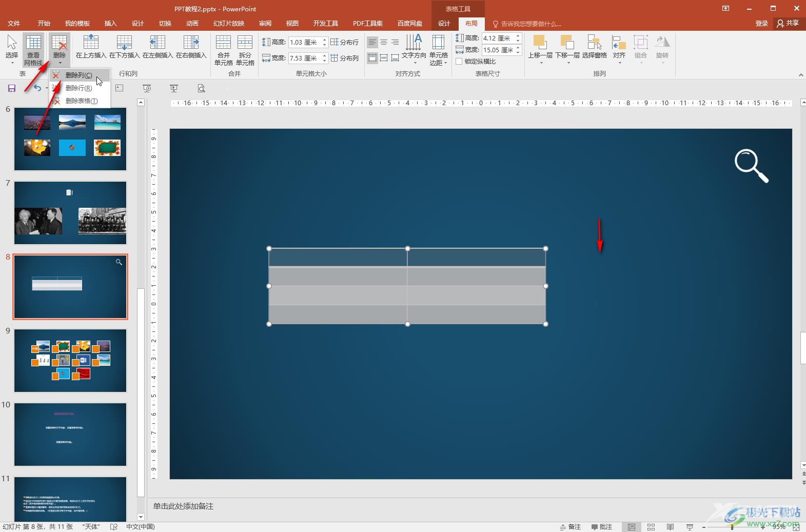
Task: Increase cell height with the up stepper
Action: 324,40
